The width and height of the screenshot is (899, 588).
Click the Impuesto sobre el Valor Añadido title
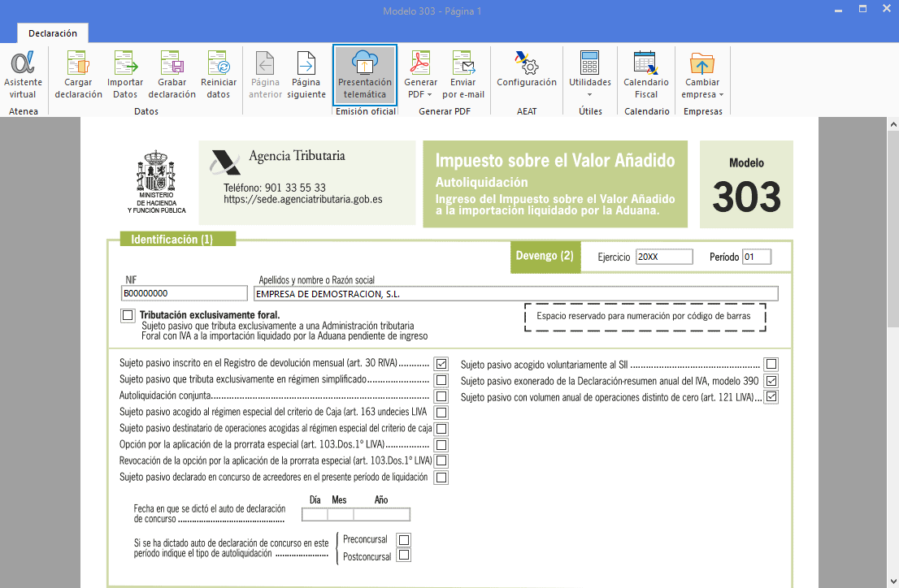[x=555, y=161]
